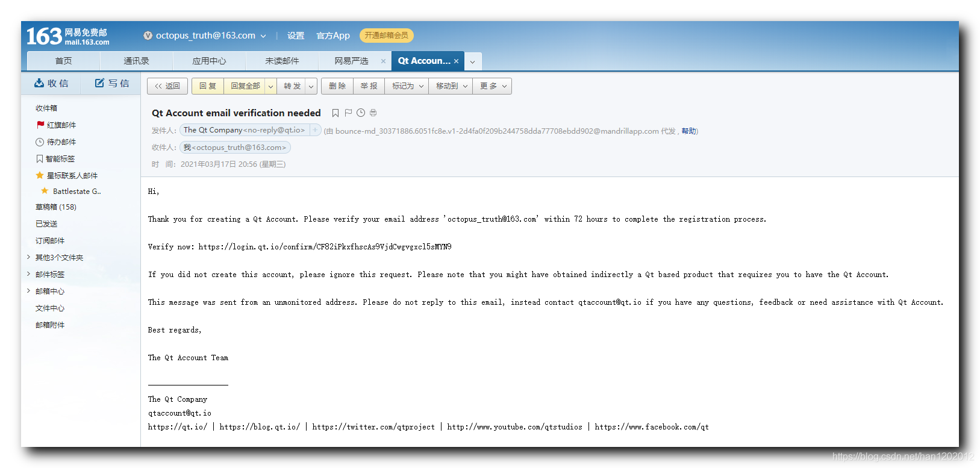
Task: Switch to 网易严选 tab
Action: click(x=351, y=61)
